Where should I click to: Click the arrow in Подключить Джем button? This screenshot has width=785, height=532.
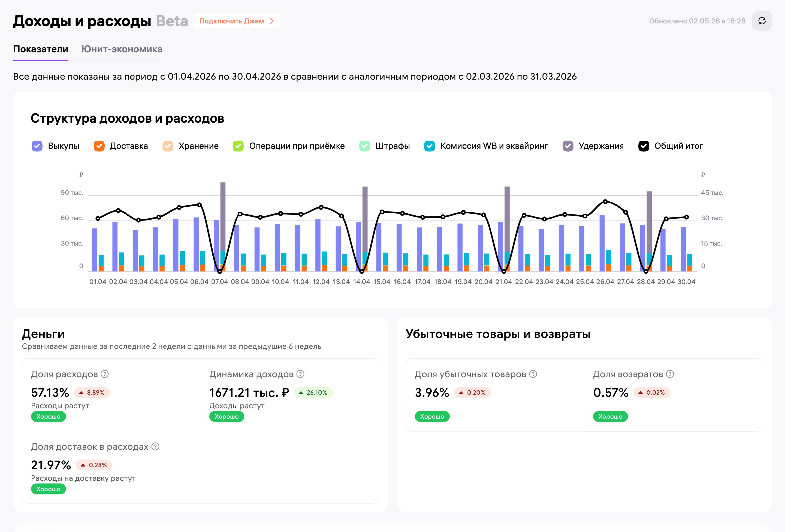272,21
